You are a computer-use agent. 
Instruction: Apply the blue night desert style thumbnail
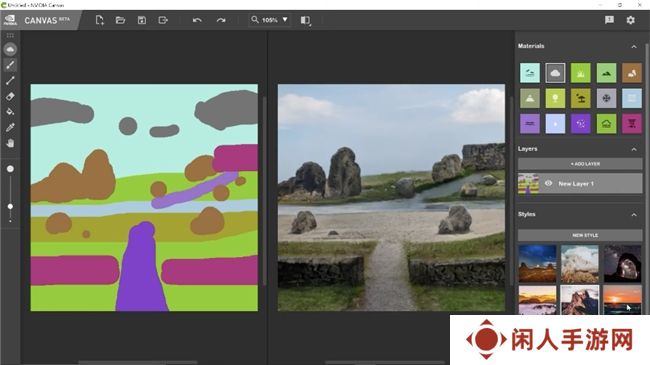click(x=537, y=264)
